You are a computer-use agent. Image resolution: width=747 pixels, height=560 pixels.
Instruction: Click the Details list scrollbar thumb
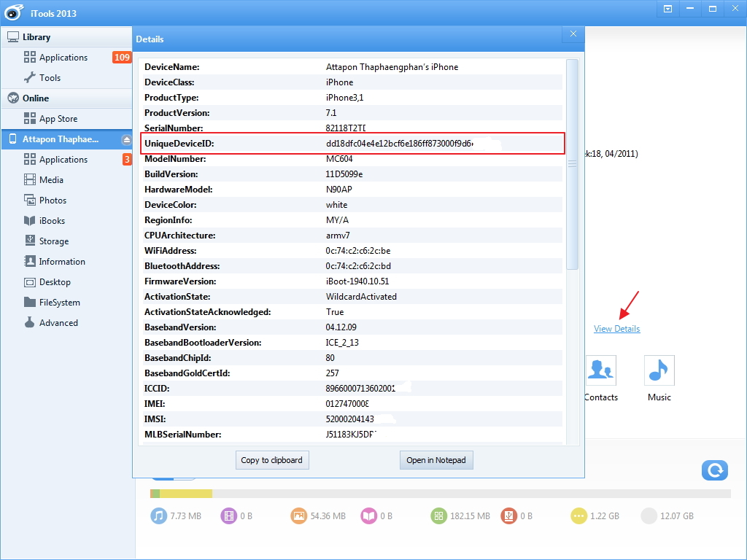(x=572, y=164)
